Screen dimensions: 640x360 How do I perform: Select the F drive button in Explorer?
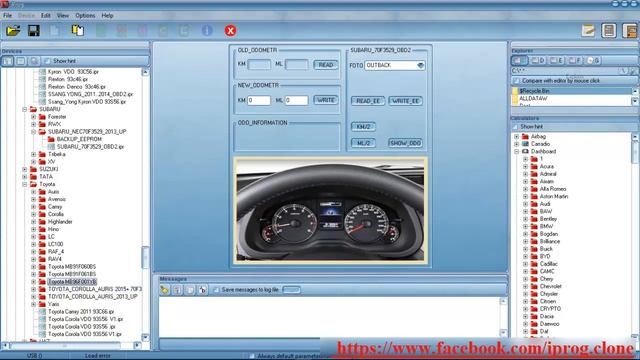point(575,60)
